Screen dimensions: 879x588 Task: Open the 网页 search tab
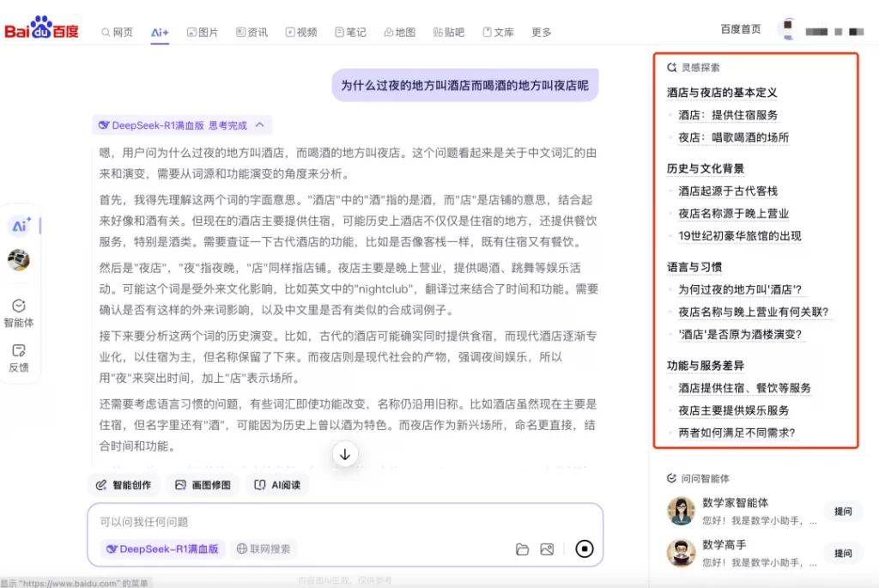117,33
